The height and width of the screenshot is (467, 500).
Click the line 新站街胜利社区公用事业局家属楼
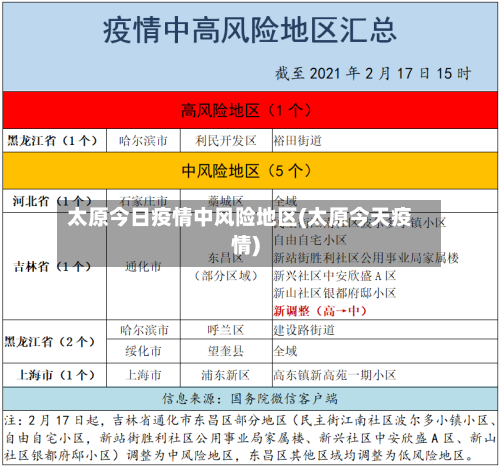pos(366,258)
